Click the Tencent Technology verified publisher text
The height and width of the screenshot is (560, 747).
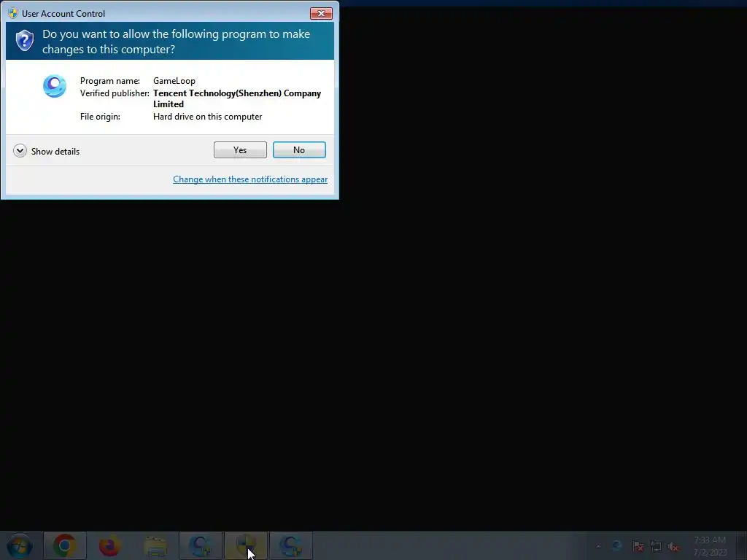click(x=237, y=98)
